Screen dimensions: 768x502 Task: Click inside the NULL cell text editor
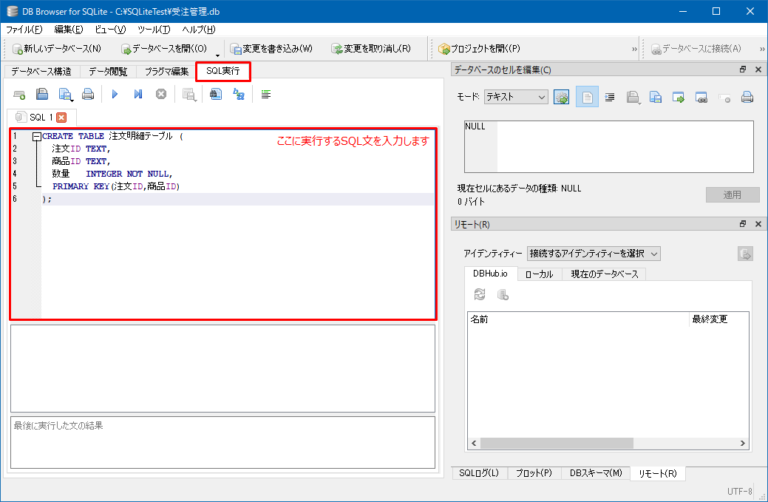[609, 146]
